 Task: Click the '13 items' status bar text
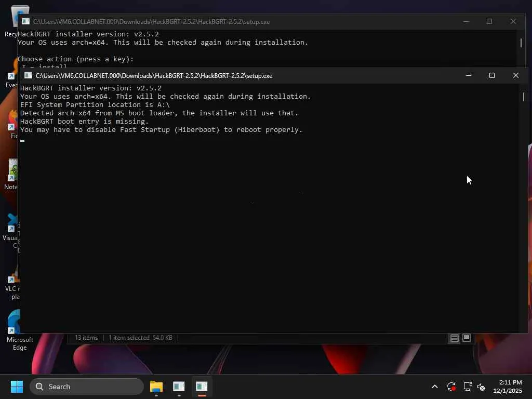coord(86,338)
